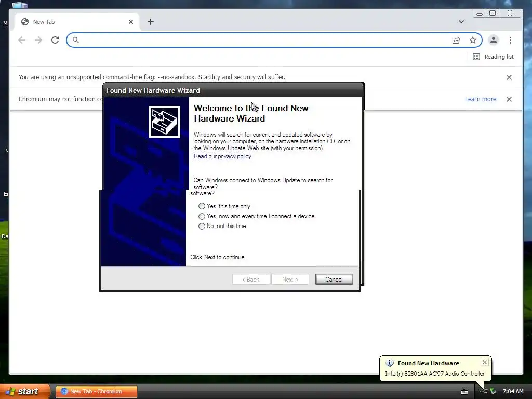Dismiss the no-sandbox warning bar

coord(509,77)
